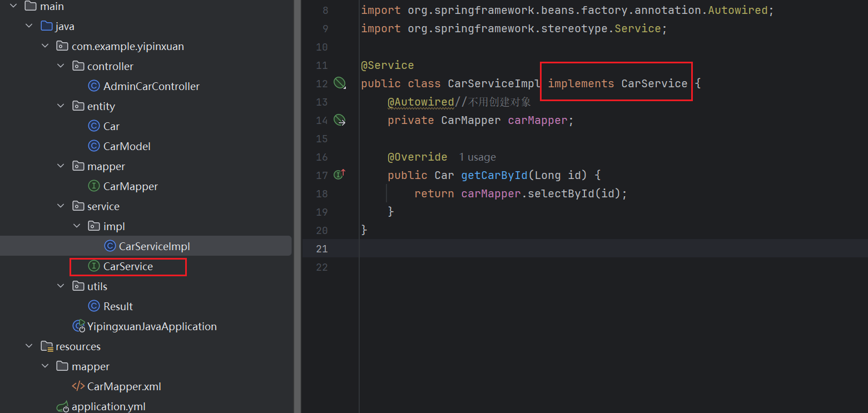Click the @Override annotation on line 16
868x413 pixels.
coord(418,157)
